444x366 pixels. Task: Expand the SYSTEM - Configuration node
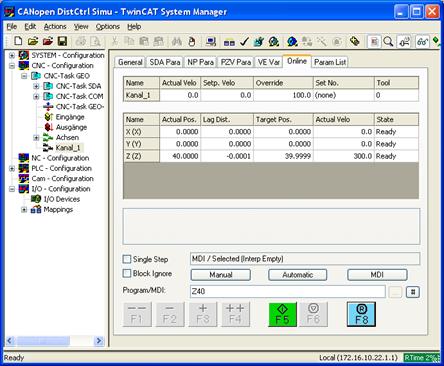pos(12,55)
